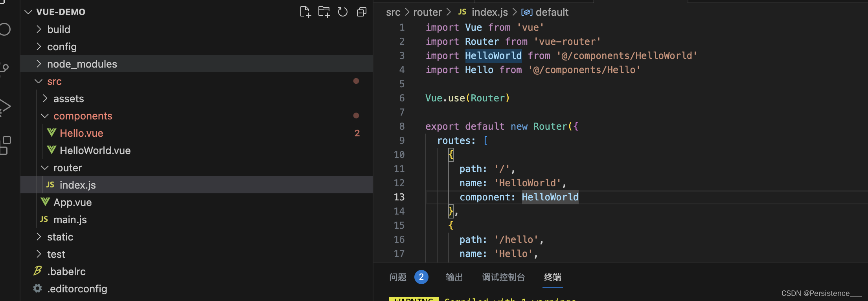This screenshot has width=868, height=301.
Task: Switch to the 输出 output tab
Action: click(454, 277)
